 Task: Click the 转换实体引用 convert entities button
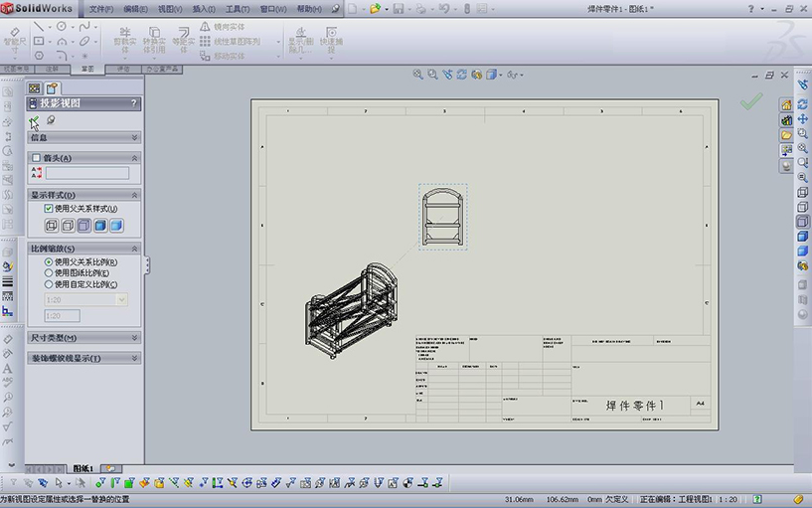click(x=154, y=41)
